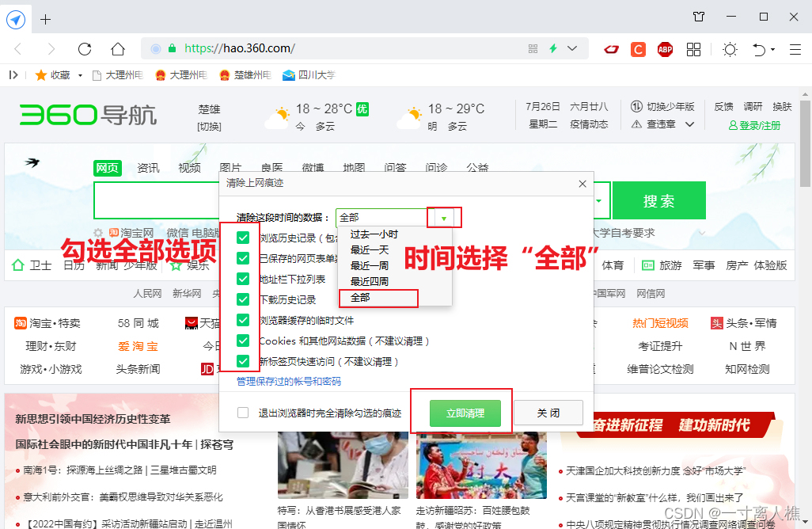
Task: Choose 最近一天 from the list
Action: [370, 249]
